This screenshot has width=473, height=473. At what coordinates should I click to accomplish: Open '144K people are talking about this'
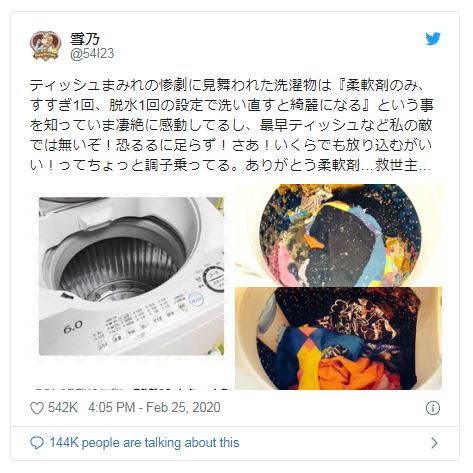pyautogui.click(x=144, y=443)
